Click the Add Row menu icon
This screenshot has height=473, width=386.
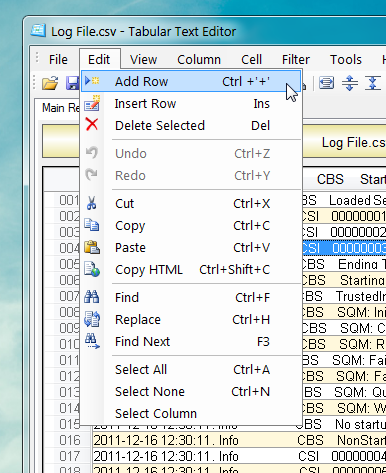click(x=92, y=81)
